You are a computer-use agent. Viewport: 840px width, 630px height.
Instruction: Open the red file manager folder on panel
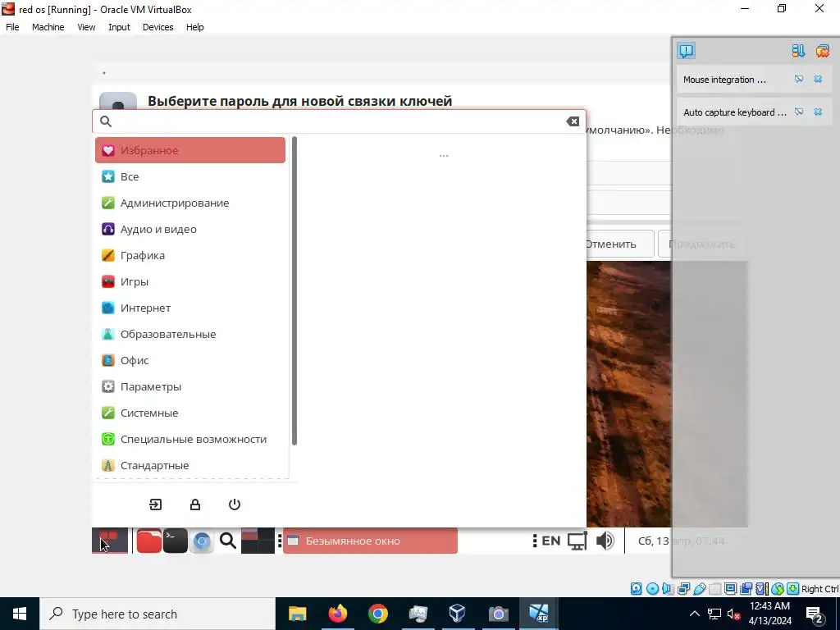[x=149, y=541]
